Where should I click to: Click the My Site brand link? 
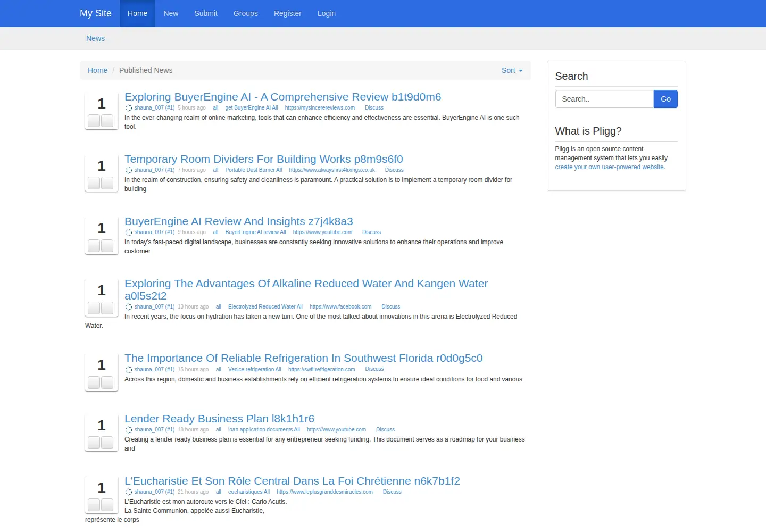[x=96, y=13]
